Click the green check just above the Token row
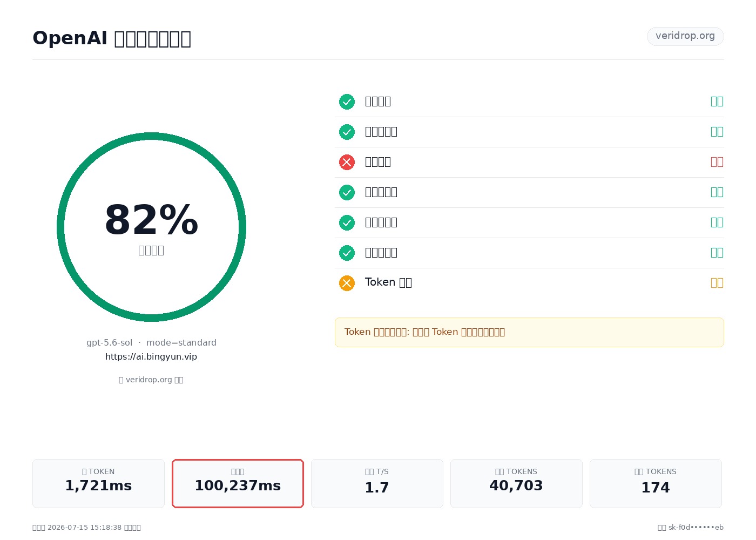Viewport: 756px width, 540px height. point(347,253)
